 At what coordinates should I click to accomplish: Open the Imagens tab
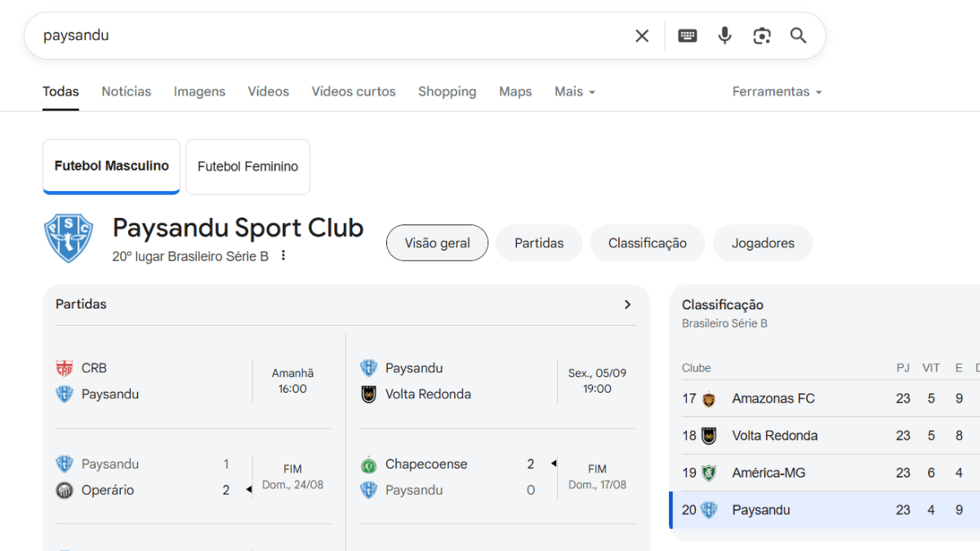click(x=199, y=91)
